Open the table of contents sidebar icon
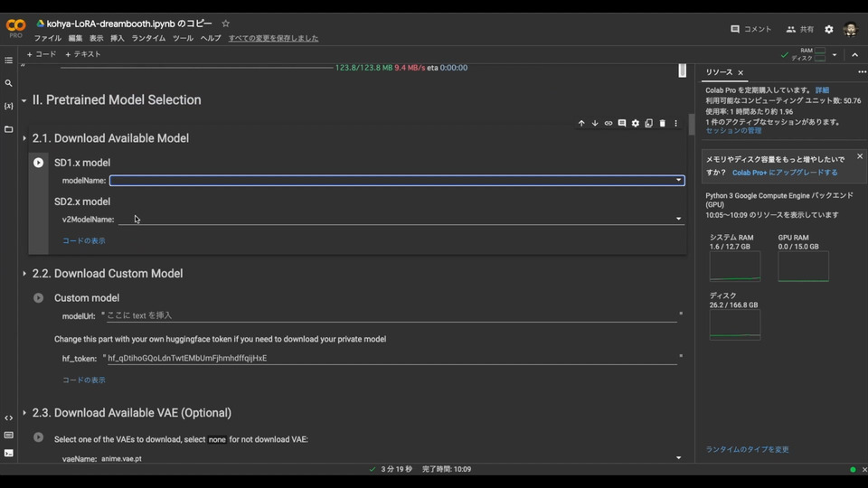 [8, 61]
